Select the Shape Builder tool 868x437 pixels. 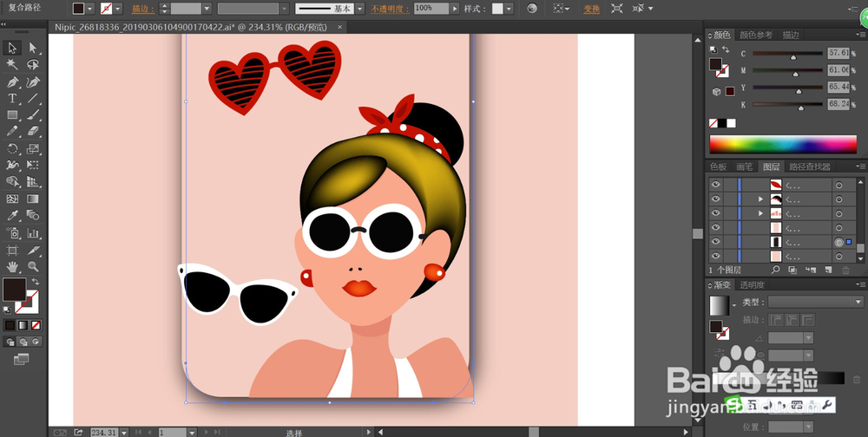[x=11, y=181]
